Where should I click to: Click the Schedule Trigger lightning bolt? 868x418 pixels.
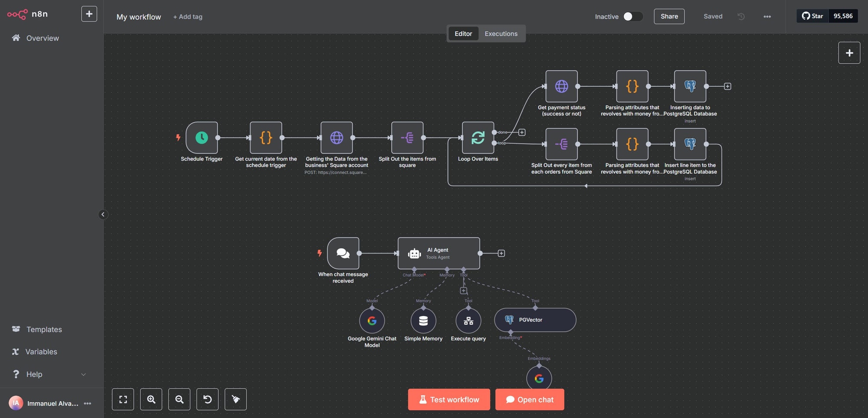178,137
